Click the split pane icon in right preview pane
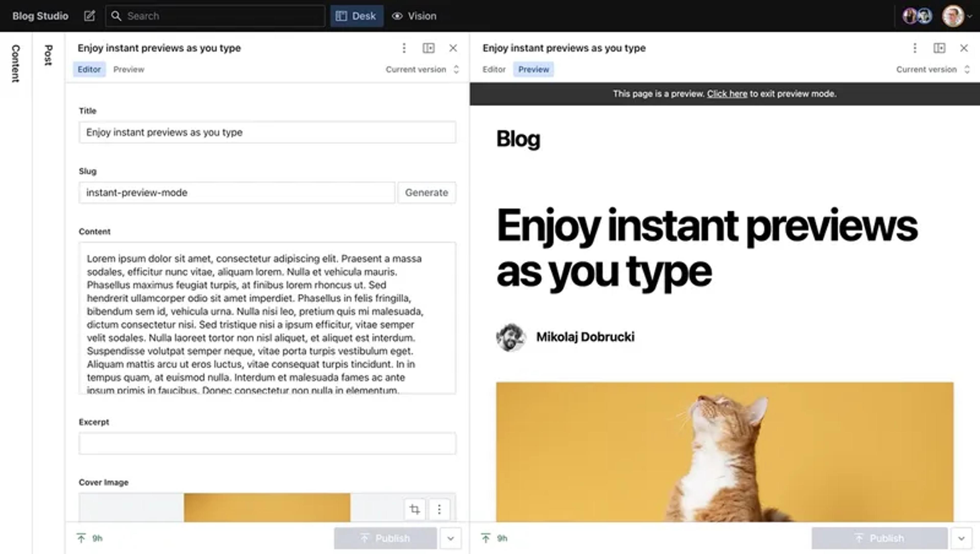Screen dimensions: 980x554 [939, 48]
